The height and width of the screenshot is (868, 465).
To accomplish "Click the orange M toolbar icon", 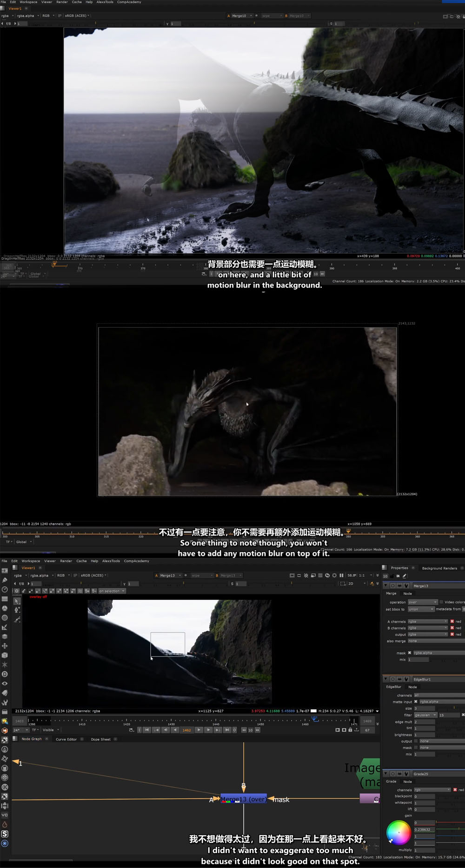I will pos(5,731).
